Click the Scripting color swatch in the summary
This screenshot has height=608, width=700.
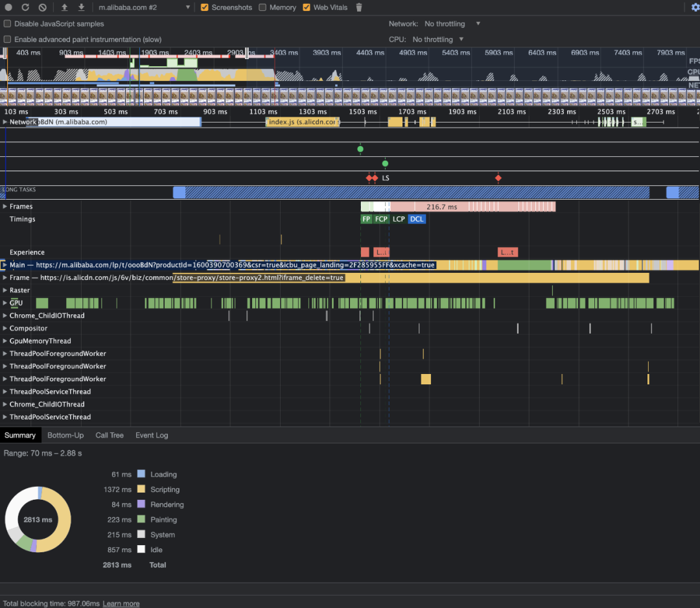coord(141,489)
